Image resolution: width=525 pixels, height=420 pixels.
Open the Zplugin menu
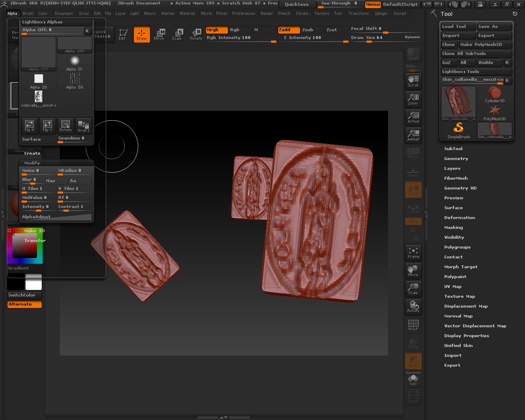(381, 14)
